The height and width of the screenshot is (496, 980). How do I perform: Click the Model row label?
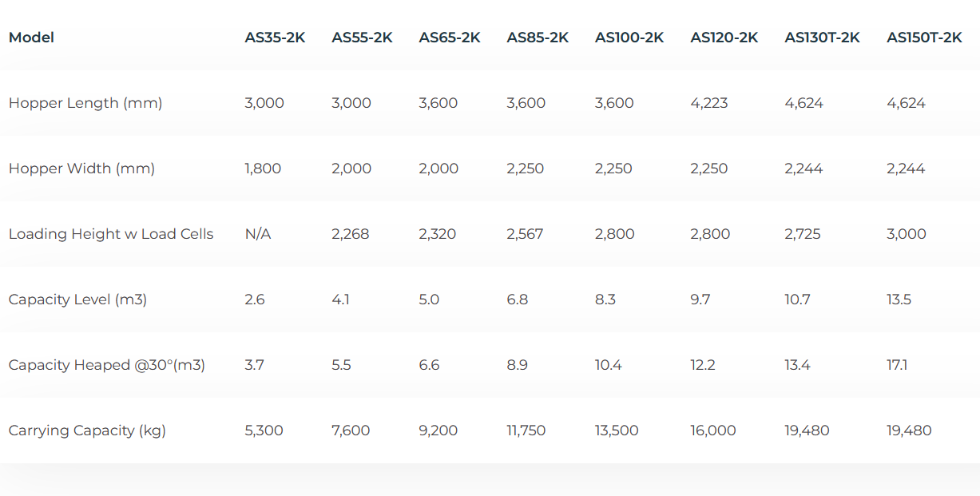[31, 38]
